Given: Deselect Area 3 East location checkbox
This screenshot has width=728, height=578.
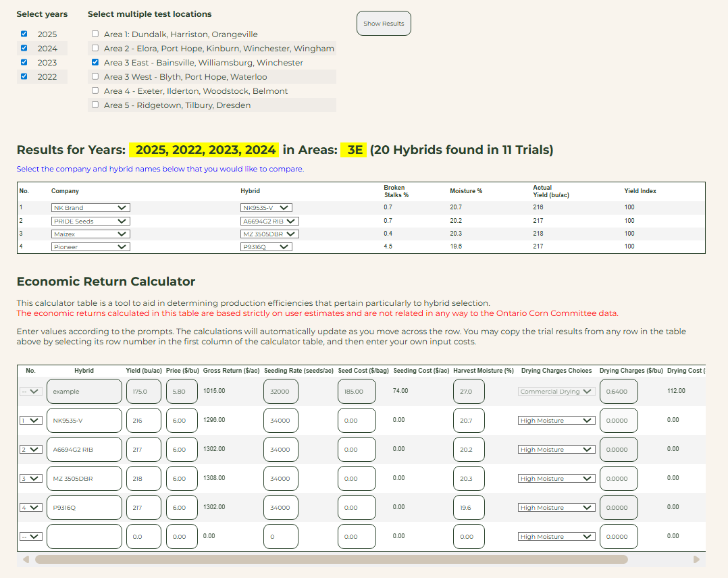Looking at the screenshot, I should [95, 62].
